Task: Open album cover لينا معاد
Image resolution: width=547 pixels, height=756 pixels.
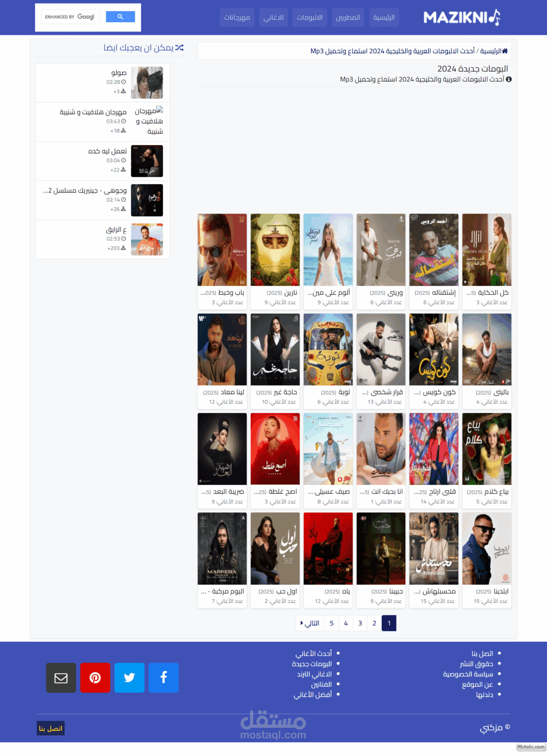Action: (x=222, y=349)
